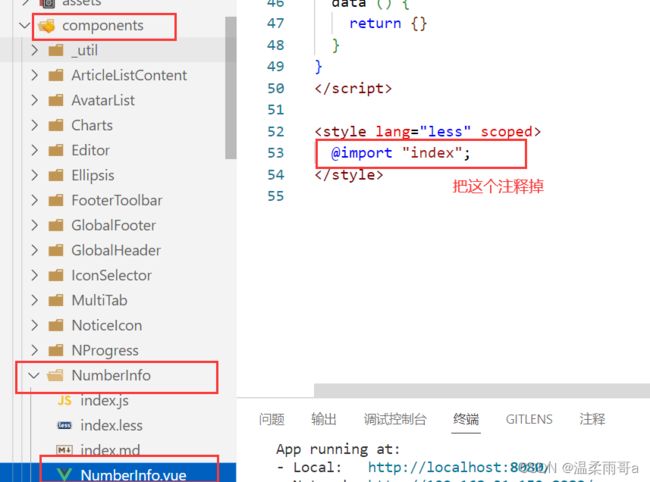Select the AvatarList folder name
The image size is (650, 482).
point(103,100)
